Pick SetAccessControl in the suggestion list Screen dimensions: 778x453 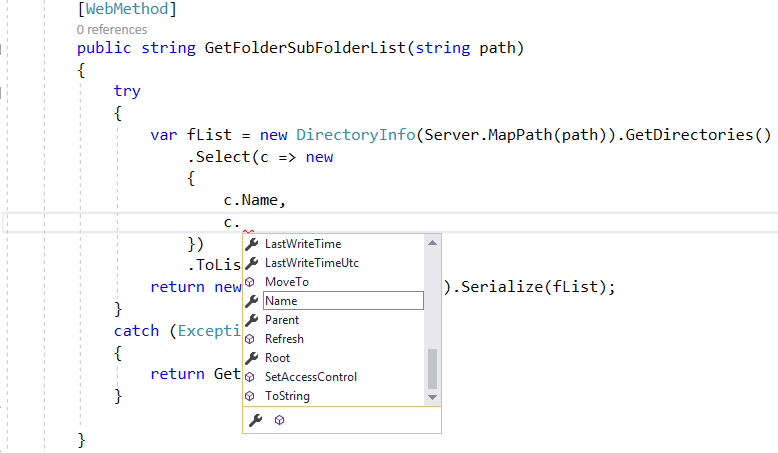[x=311, y=377]
